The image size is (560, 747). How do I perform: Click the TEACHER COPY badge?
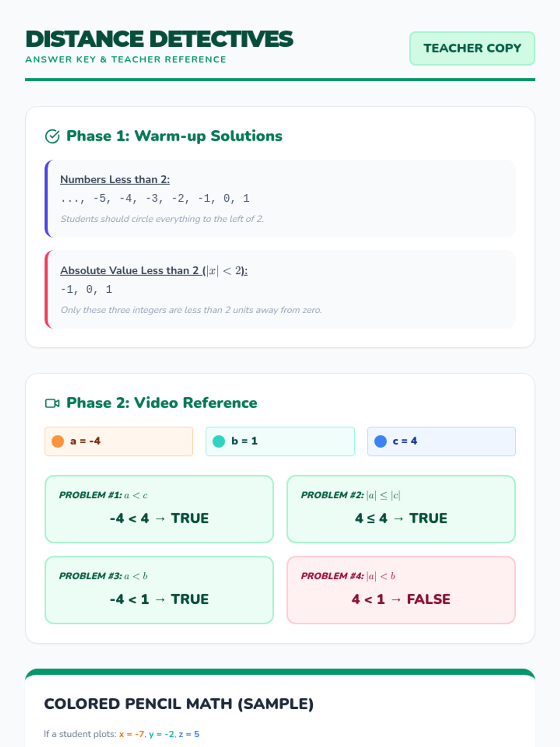[472, 49]
